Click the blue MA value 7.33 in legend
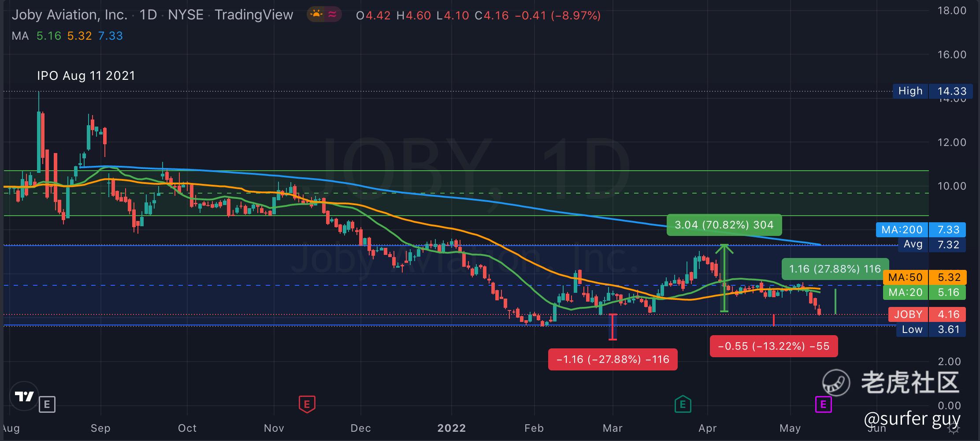 (x=111, y=36)
